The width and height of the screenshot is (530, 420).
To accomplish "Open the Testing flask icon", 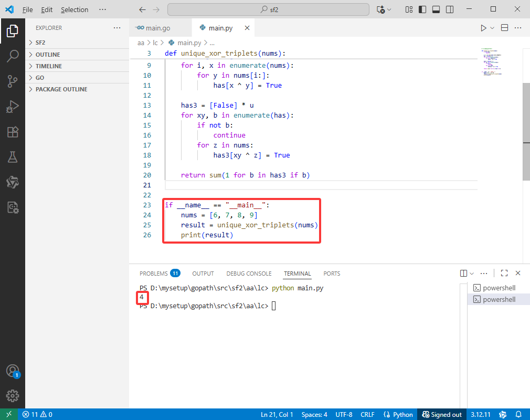I will click(x=13, y=157).
